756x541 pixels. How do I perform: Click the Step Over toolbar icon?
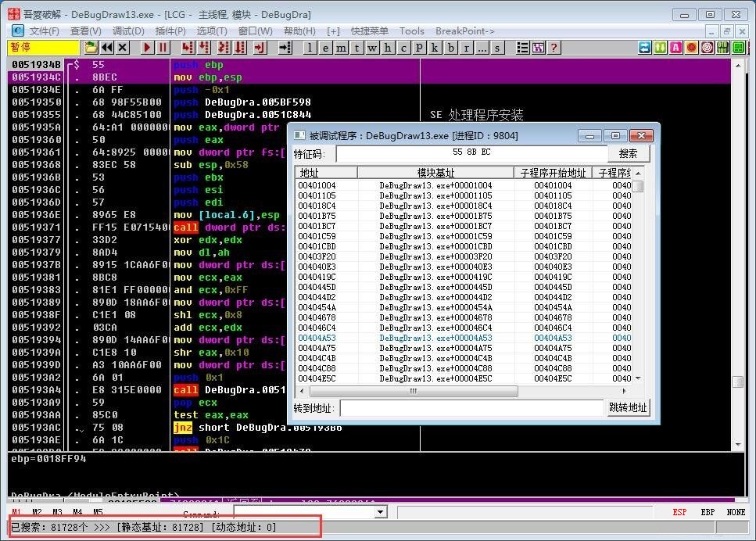point(204,47)
